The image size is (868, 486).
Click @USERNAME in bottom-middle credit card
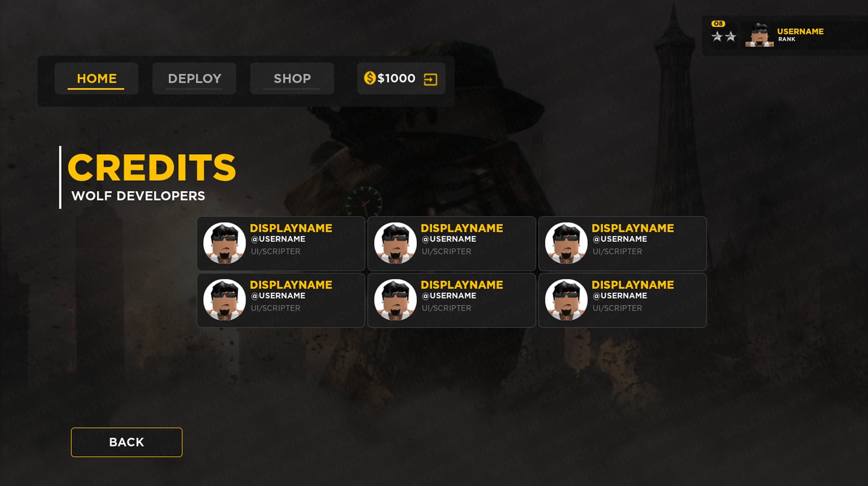click(x=449, y=295)
